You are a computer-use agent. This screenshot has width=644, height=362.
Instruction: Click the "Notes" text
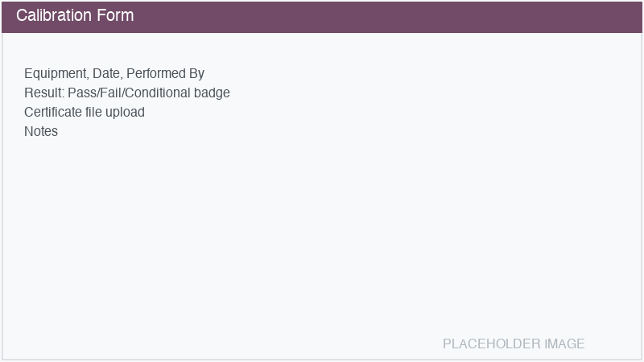41,131
